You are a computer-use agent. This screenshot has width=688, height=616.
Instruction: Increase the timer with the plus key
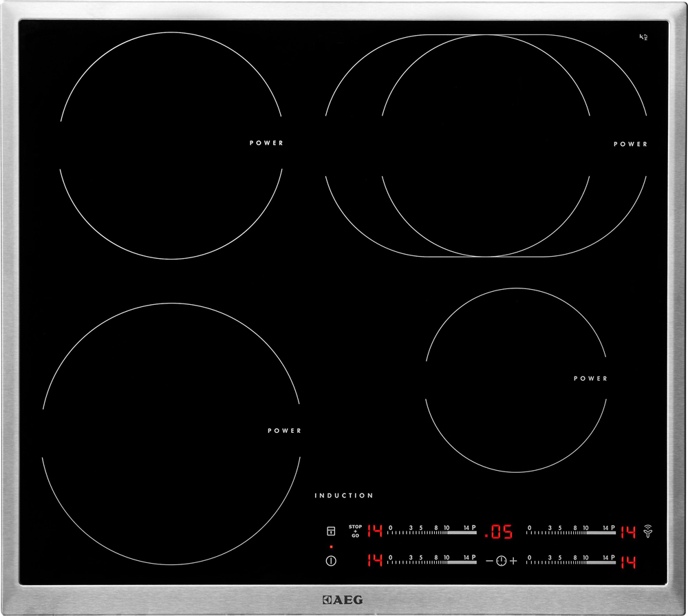click(x=513, y=561)
